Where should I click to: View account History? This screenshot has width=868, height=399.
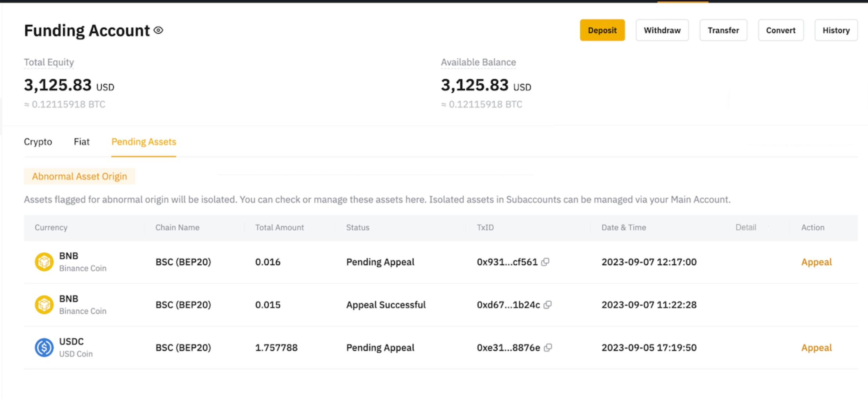[836, 31]
